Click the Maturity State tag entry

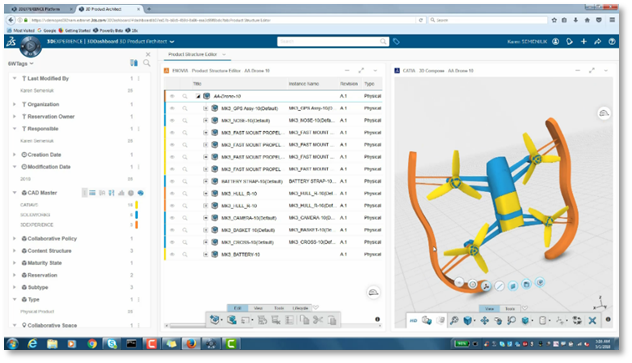tap(44, 263)
